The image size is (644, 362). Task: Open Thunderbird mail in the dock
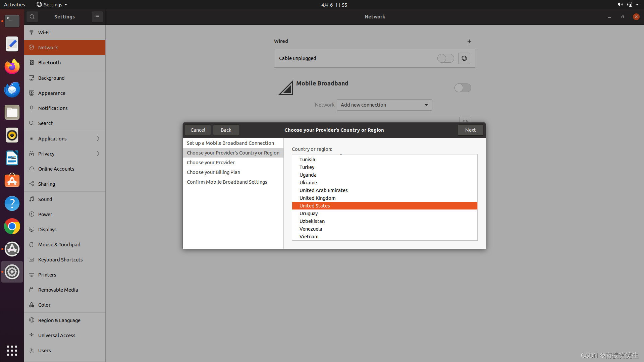(x=12, y=89)
